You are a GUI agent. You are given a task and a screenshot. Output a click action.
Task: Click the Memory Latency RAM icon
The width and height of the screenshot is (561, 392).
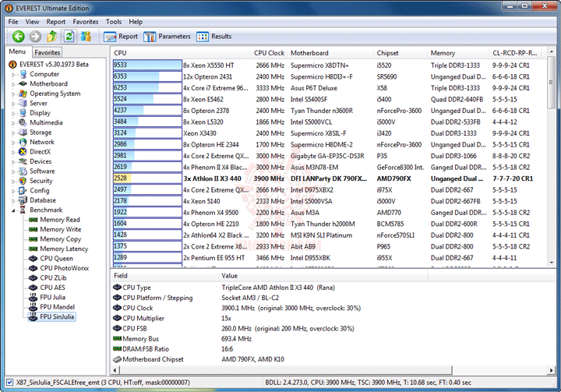pyautogui.click(x=34, y=249)
